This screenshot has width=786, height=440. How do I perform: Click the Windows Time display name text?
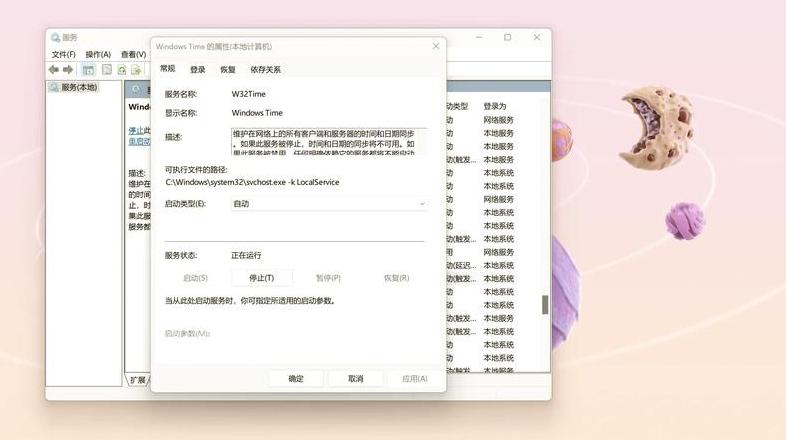click(x=257, y=113)
